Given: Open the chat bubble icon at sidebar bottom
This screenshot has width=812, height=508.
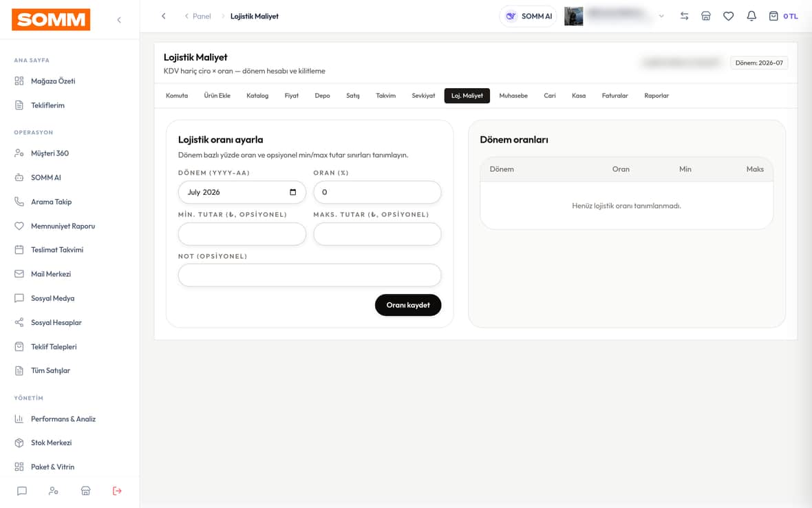Looking at the screenshot, I should [22, 490].
